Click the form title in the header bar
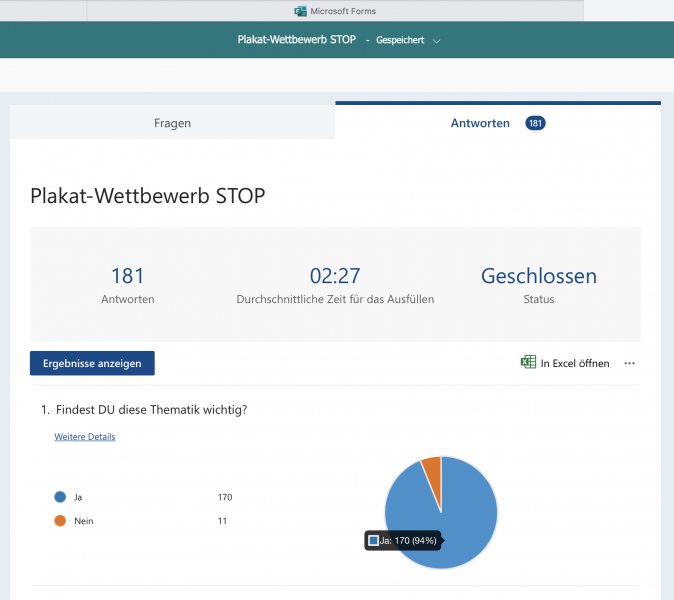This screenshot has height=600, width=674. tap(296, 40)
